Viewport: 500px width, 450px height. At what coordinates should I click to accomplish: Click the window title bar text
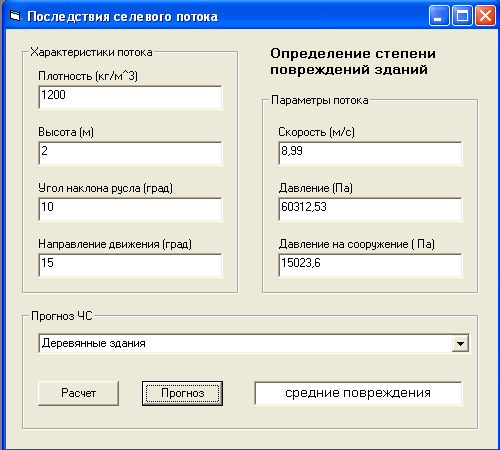(123, 16)
